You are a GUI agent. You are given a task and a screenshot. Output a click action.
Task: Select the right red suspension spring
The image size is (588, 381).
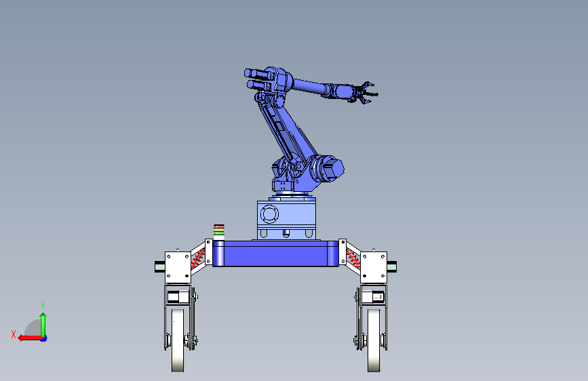pos(353,258)
